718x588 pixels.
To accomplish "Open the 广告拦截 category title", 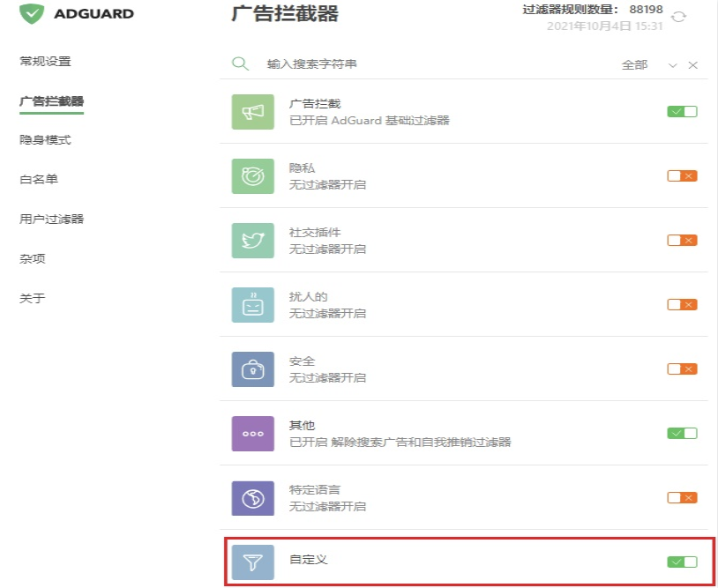I will pyautogui.click(x=315, y=104).
